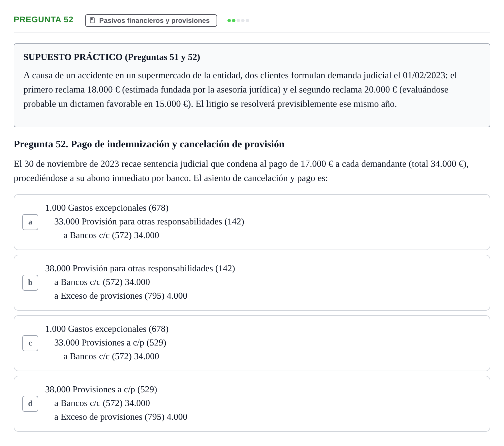Click '38.000 Provisión para otras responsabilidades (142)' line
The image size is (504, 446).
[x=140, y=268]
